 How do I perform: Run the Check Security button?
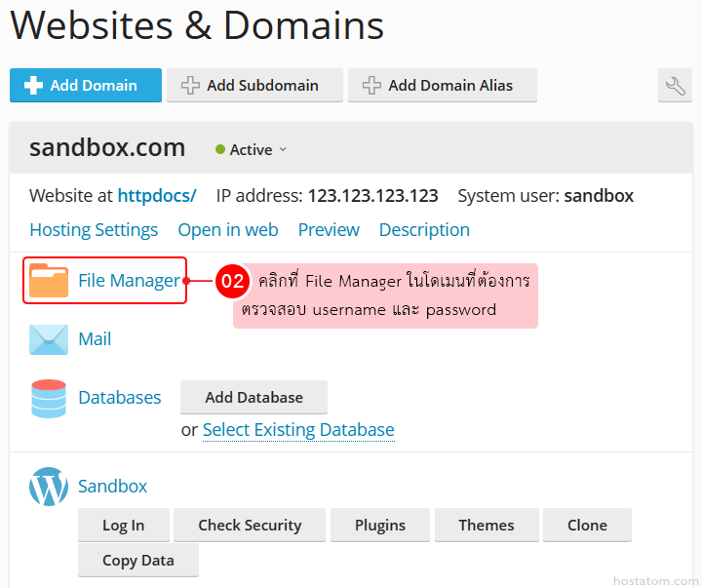[x=250, y=526]
